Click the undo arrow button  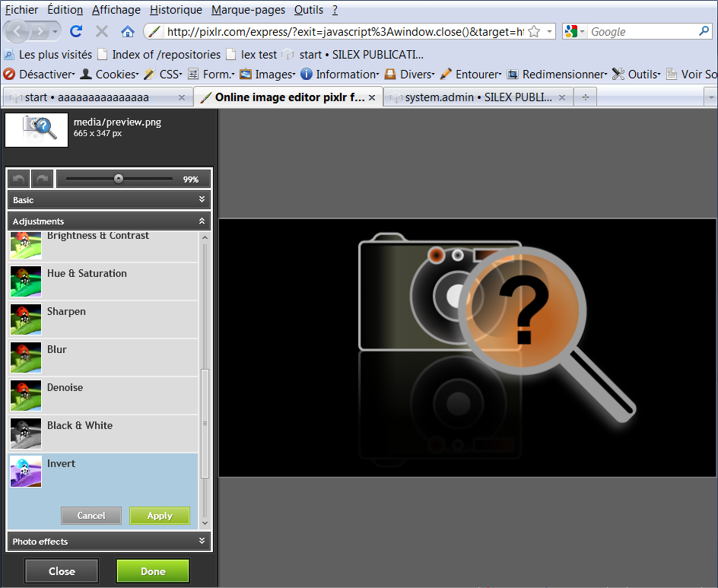18,180
